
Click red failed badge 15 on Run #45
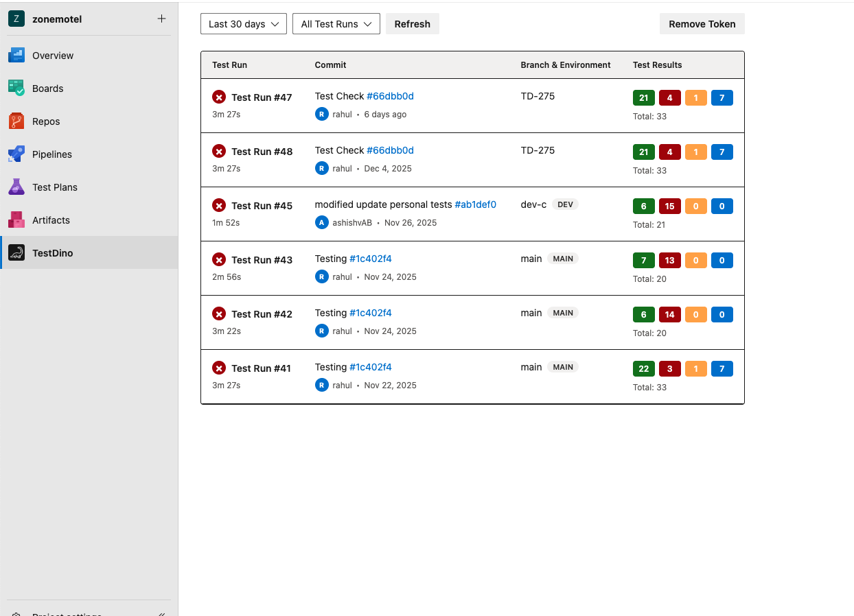click(x=669, y=206)
